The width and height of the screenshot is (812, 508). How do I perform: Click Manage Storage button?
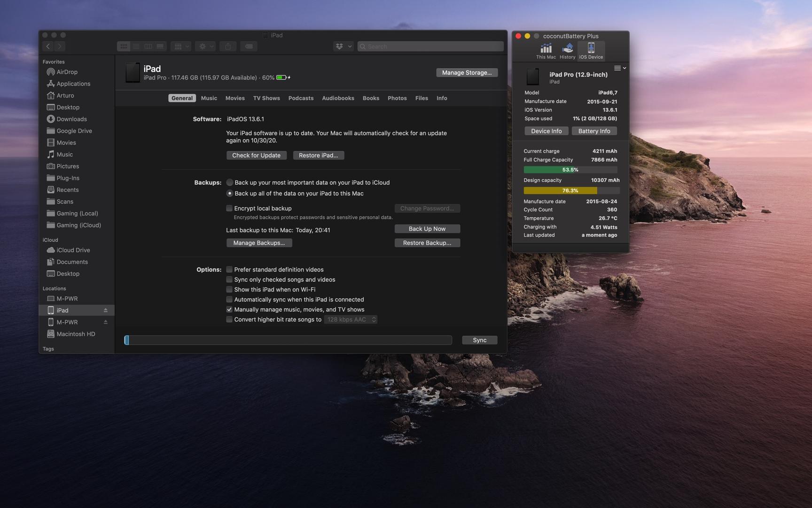click(x=467, y=72)
